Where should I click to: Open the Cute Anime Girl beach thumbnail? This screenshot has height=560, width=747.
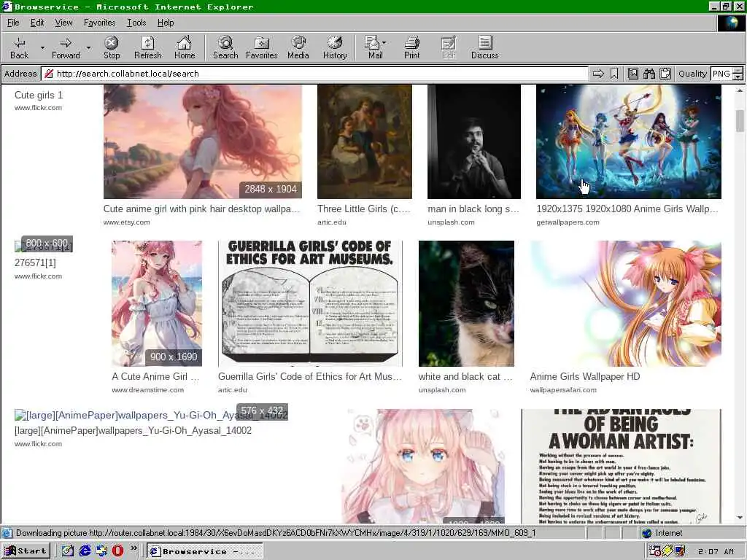(157, 303)
